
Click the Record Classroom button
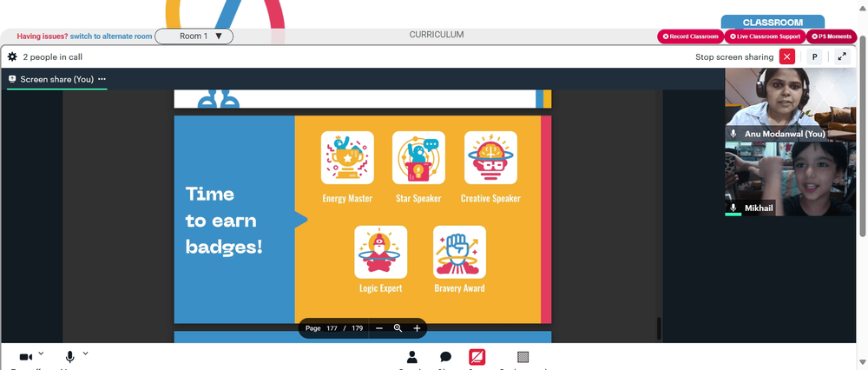[x=690, y=36]
